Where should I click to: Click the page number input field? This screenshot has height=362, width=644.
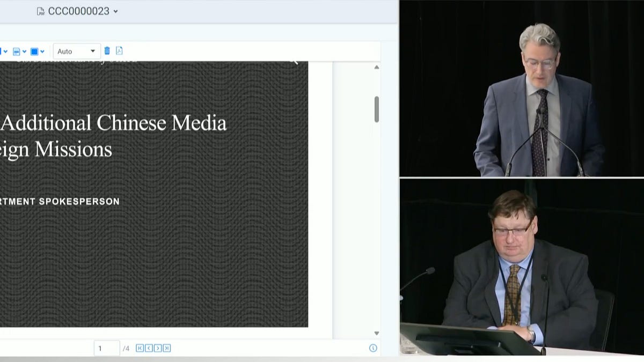click(x=107, y=348)
